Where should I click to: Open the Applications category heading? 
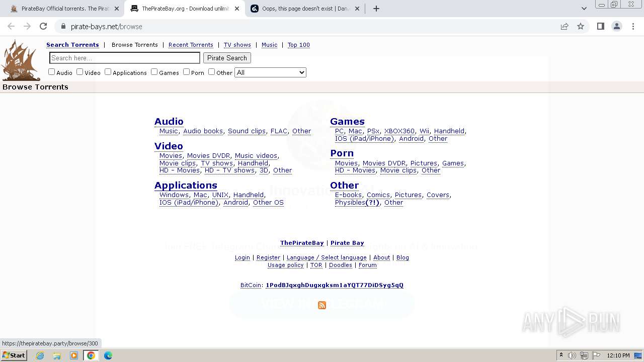(x=186, y=185)
